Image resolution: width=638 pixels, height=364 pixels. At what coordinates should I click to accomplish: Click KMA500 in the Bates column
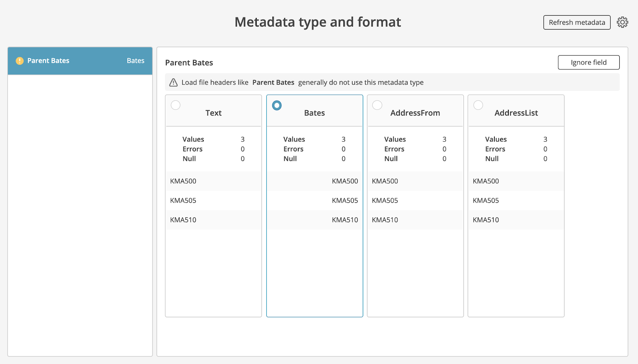pyautogui.click(x=345, y=181)
